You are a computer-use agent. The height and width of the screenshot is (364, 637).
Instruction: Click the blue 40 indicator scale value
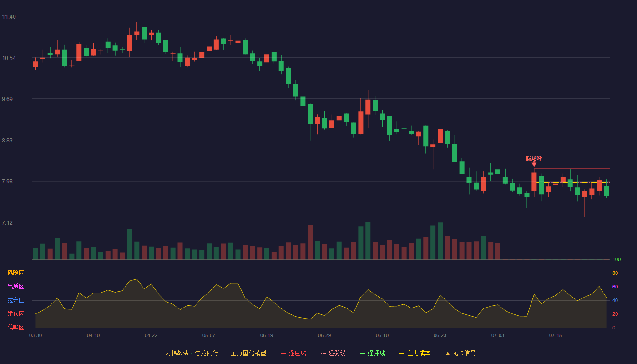point(615,300)
